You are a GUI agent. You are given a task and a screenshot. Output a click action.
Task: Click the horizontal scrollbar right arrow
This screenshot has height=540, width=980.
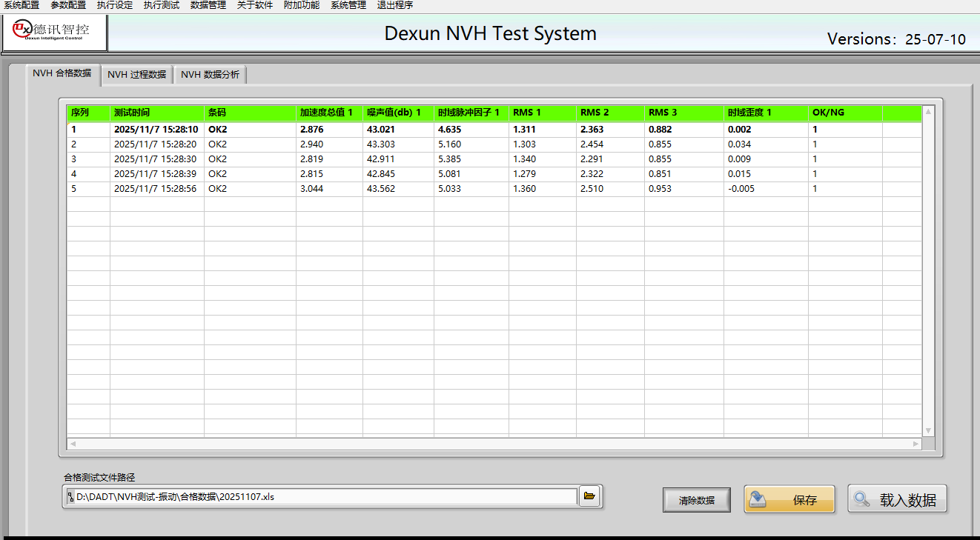click(x=916, y=444)
